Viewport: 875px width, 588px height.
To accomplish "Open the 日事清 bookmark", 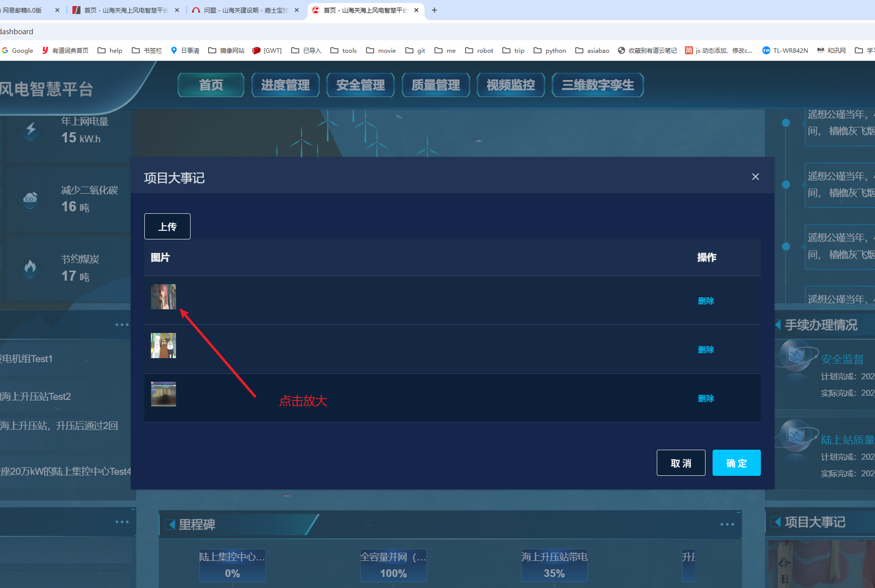I will [185, 50].
